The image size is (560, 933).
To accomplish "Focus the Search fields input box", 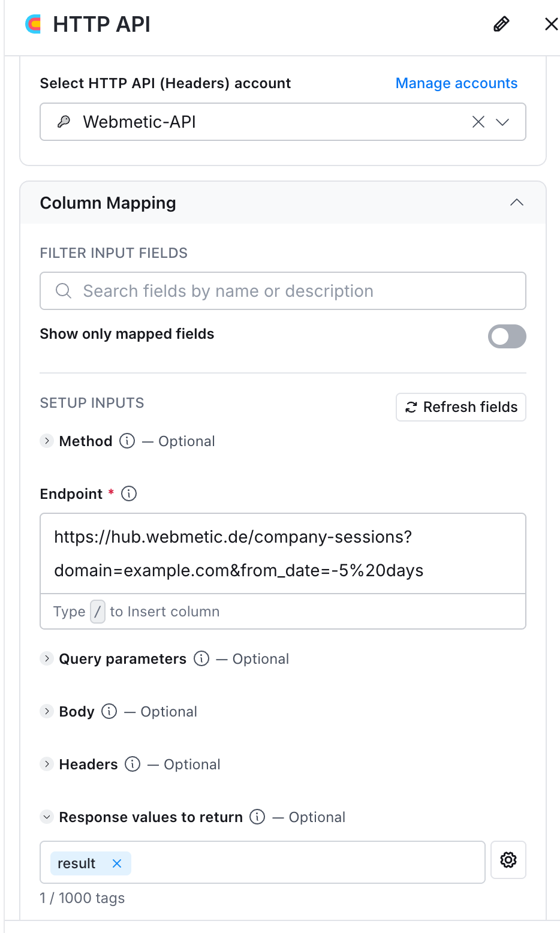I will point(283,291).
